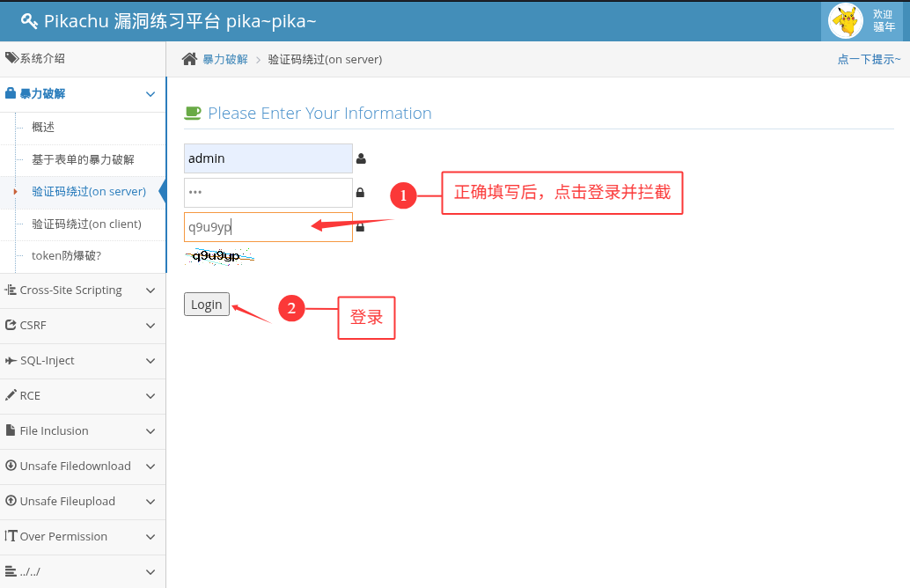
Task: Expand the Unsafe Fileupload chevron
Action: [x=150, y=502]
